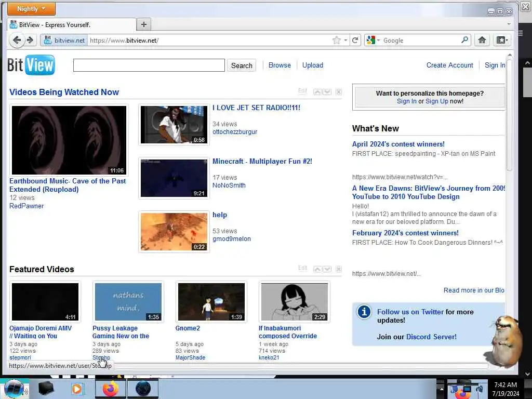Visit the MajorShade channel link
Viewport: 532px width, 399px height.
point(190,357)
